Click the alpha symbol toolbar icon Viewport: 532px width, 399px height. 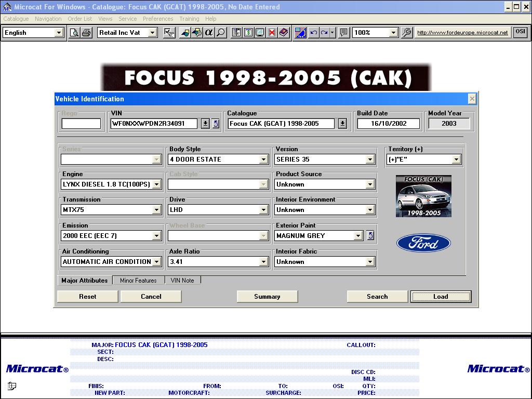tap(209, 32)
